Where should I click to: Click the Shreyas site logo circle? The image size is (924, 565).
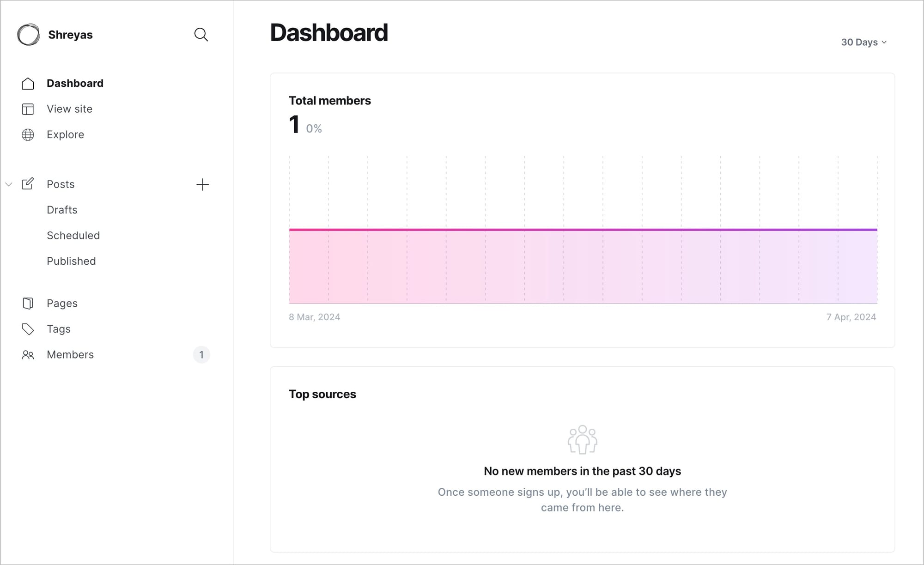[x=28, y=35]
